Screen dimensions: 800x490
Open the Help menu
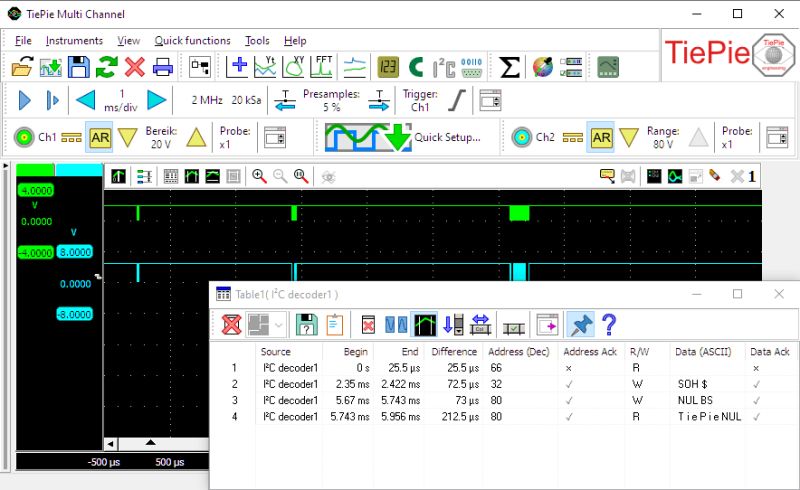coord(295,40)
